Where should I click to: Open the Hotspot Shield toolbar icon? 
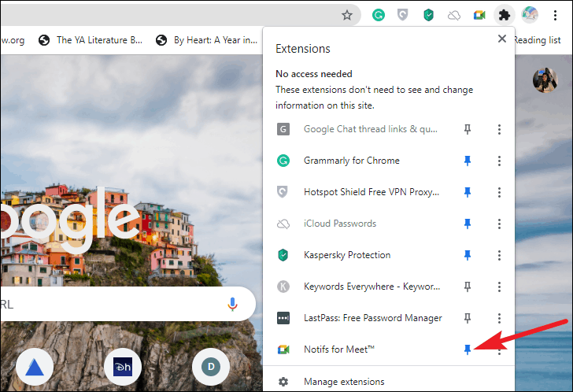(x=402, y=15)
